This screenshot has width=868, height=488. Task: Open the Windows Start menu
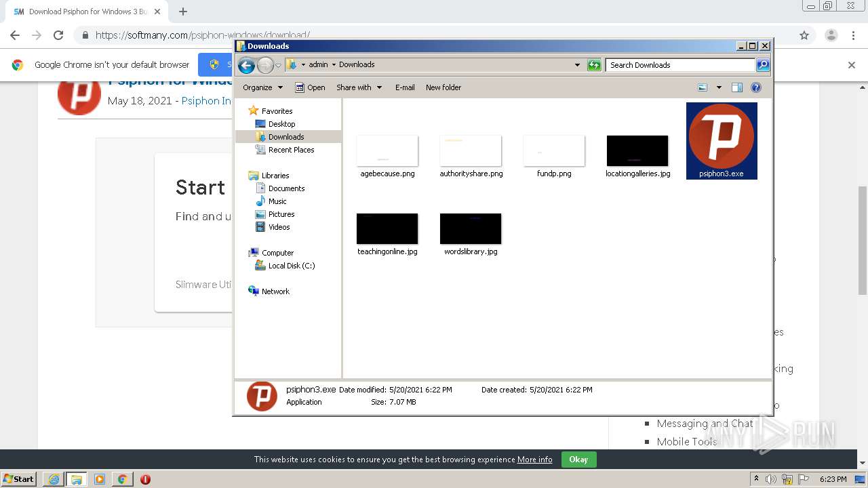[x=19, y=479]
